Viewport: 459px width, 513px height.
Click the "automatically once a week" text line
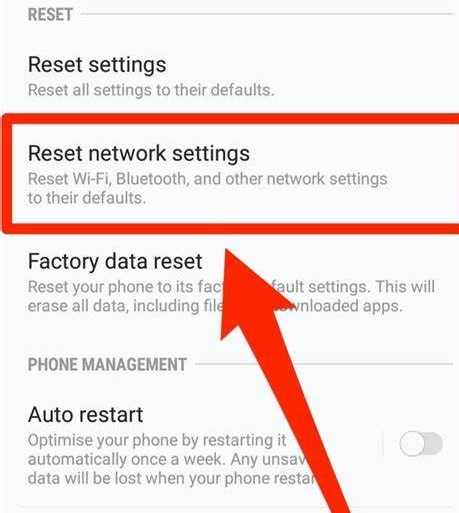tap(167, 459)
